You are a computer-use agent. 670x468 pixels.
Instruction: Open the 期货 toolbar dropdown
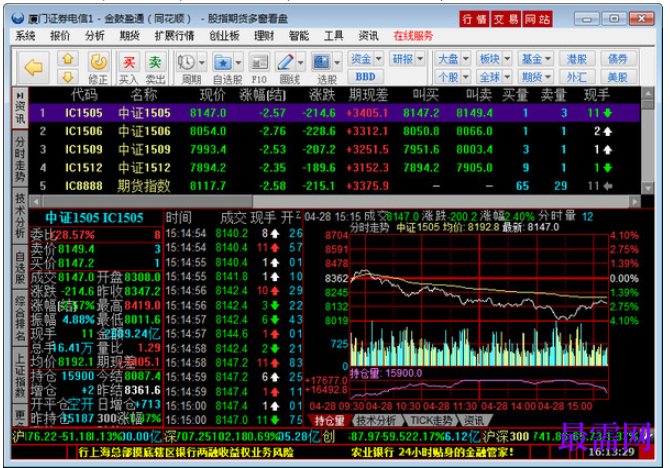point(536,77)
